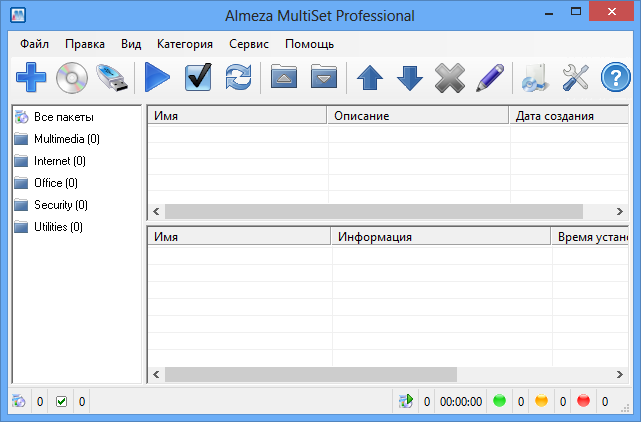
Task: Click the computer with disc icon
Action: tap(535, 77)
